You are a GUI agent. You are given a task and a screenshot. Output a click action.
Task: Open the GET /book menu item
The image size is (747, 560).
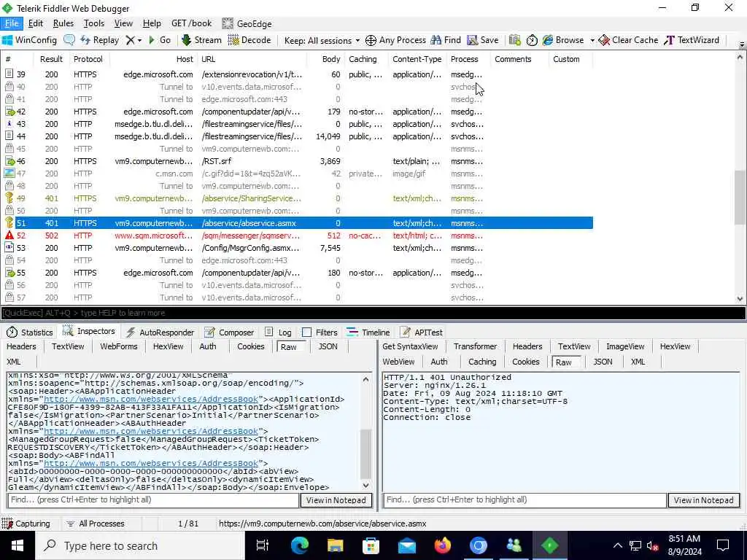(192, 23)
